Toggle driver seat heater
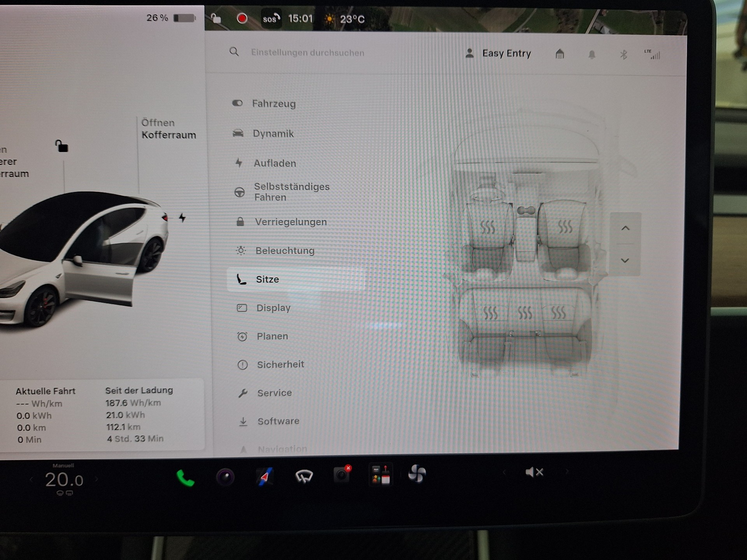The height and width of the screenshot is (560, 747). click(487, 227)
